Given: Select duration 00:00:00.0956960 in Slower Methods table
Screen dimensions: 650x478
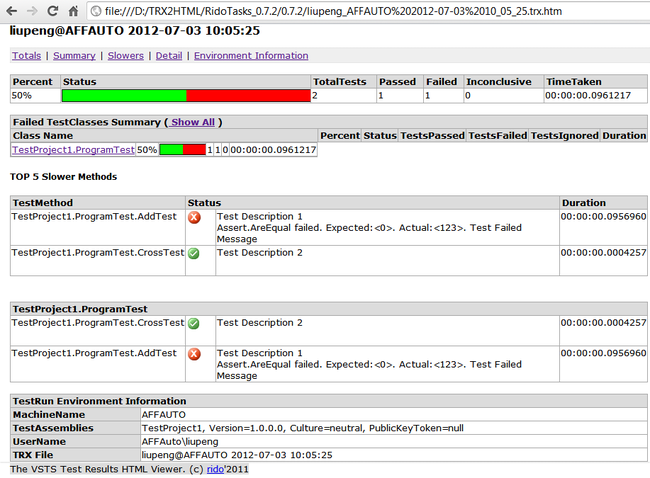Looking at the screenshot, I should (x=603, y=216).
